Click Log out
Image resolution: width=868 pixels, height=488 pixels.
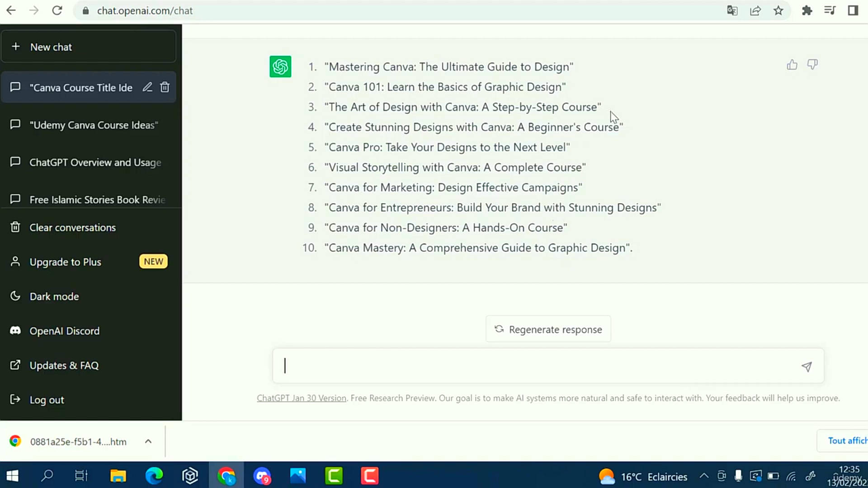89,400
